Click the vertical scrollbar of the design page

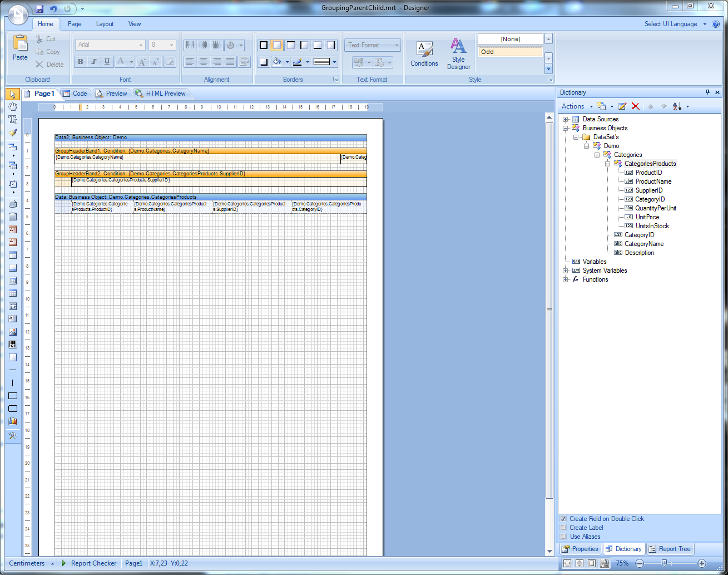pyautogui.click(x=549, y=310)
